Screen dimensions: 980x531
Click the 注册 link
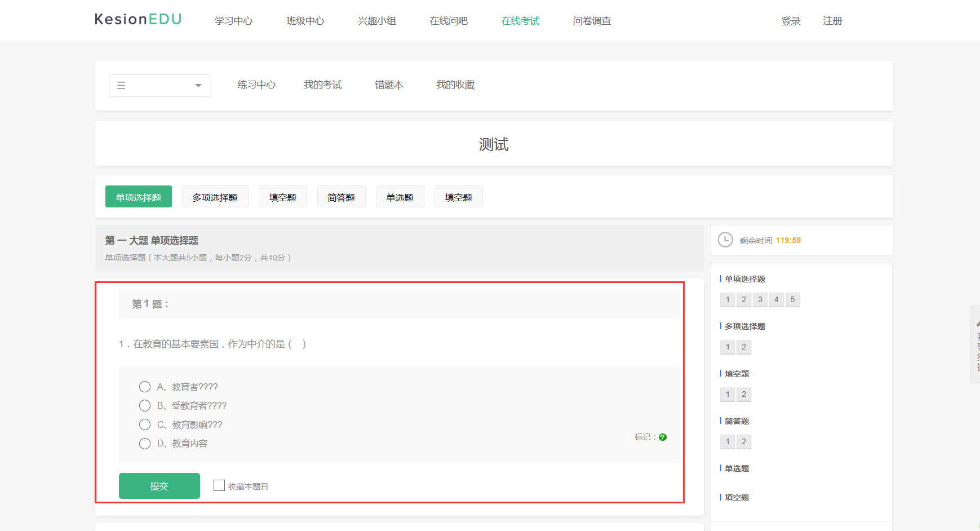click(x=832, y=21)
